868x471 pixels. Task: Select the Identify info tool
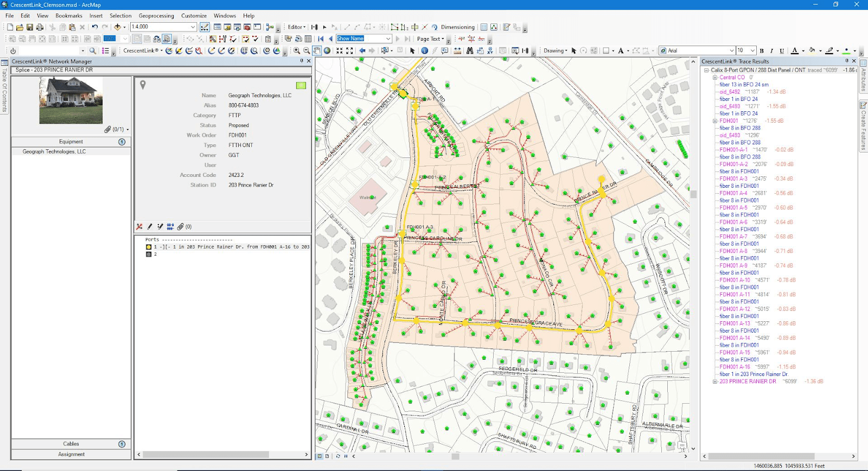tap(425, 51)
